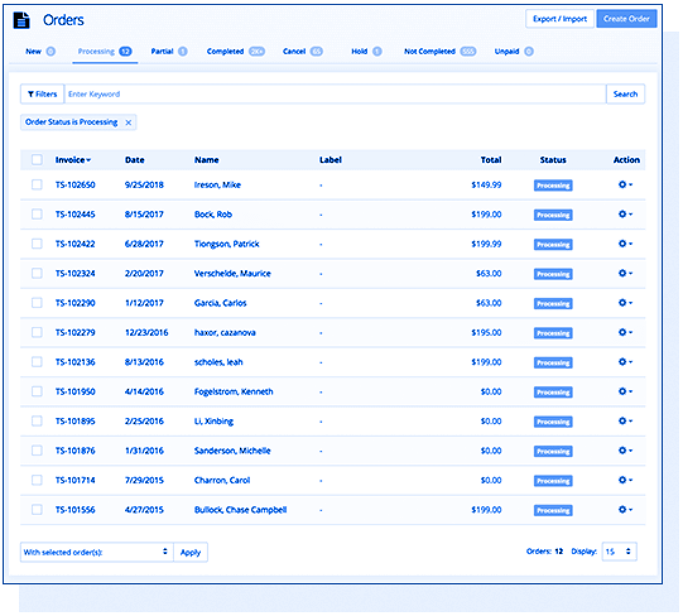Open the Filters funnel button
Image resolution: width=683 pixels, height=616 pixels.
[42, 94]
